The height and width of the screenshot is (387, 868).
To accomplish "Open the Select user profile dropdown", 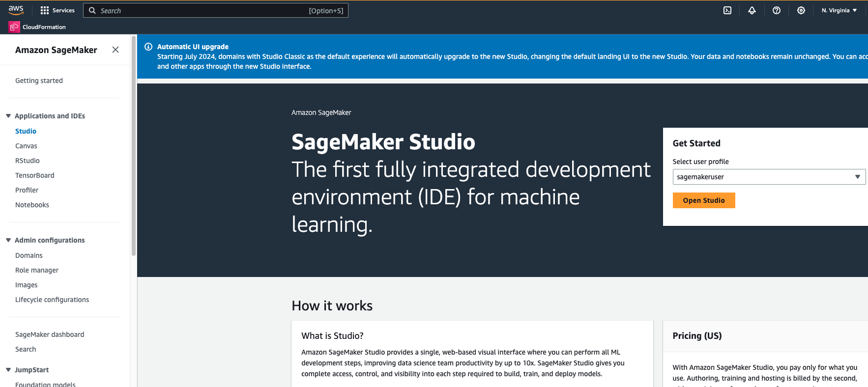I will point(769,177).
